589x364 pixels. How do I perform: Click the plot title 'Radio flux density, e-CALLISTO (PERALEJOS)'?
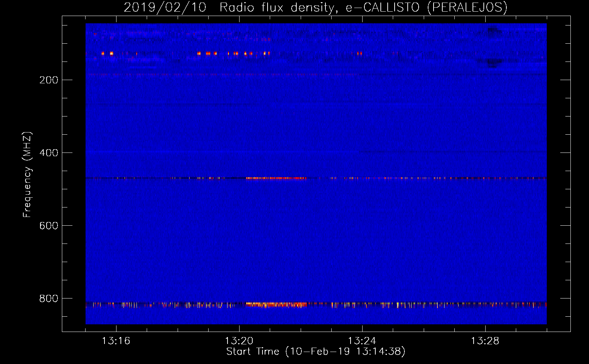363,7
